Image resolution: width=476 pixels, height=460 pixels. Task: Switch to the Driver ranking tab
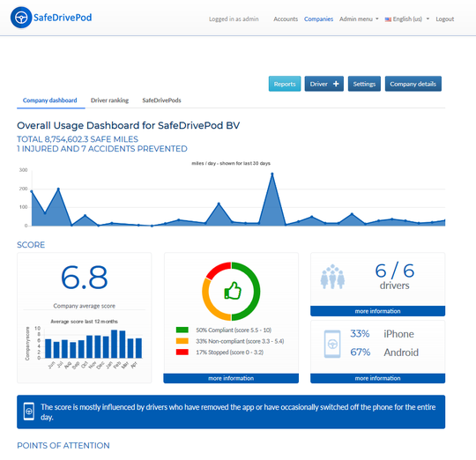click(x=109, y=100)
